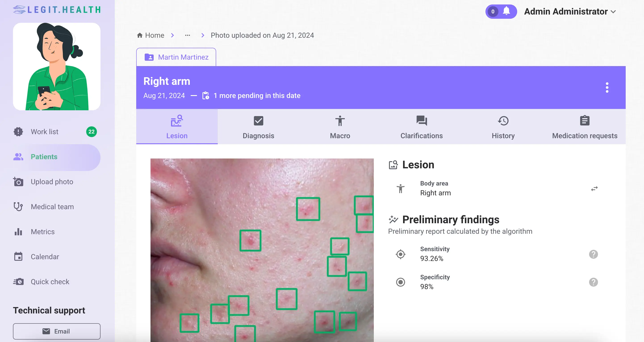644x342 pixels.
Task: Select the Upload photo camera icon
Action: (x=18, y=182)
